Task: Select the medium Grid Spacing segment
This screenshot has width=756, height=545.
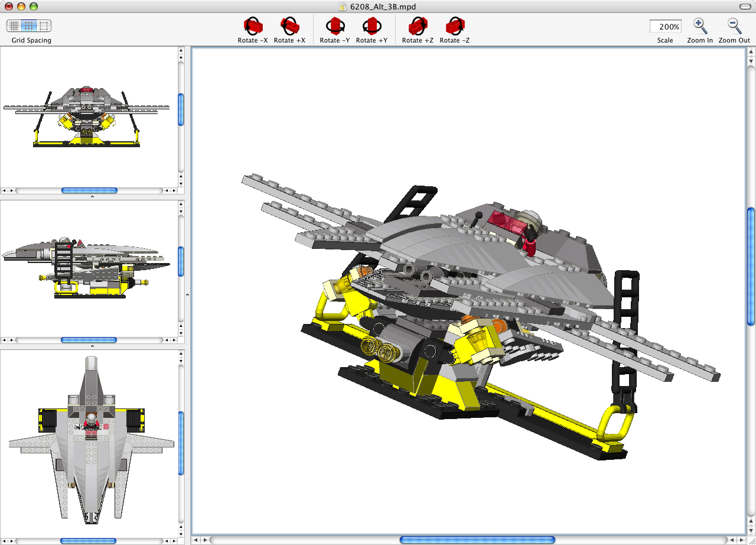Action: tap(29, 26)
